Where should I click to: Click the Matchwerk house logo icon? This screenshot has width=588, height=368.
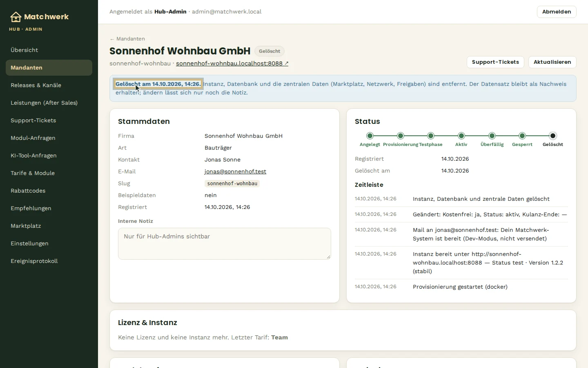pos(16,17)
